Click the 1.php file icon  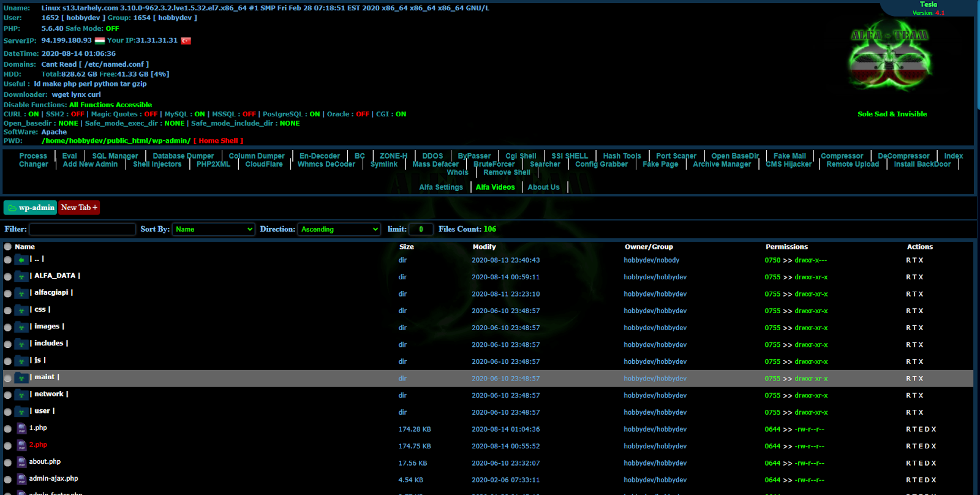coord(21,428)
